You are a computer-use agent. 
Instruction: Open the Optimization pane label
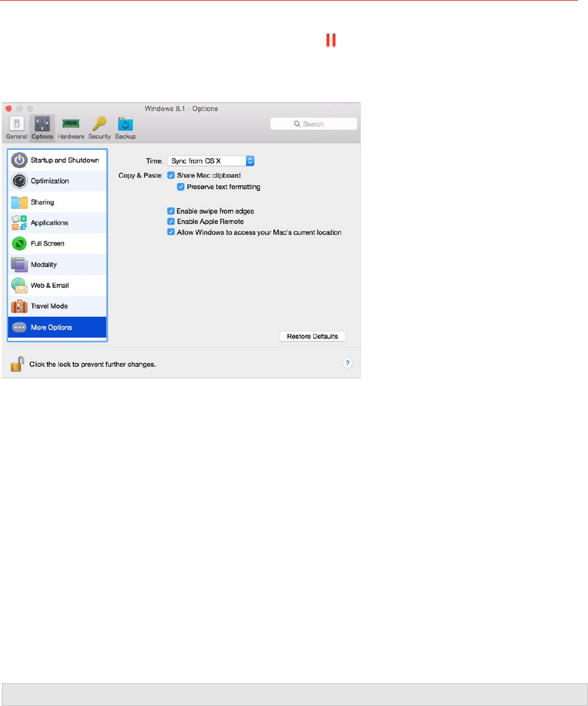[x=49, y=181]
